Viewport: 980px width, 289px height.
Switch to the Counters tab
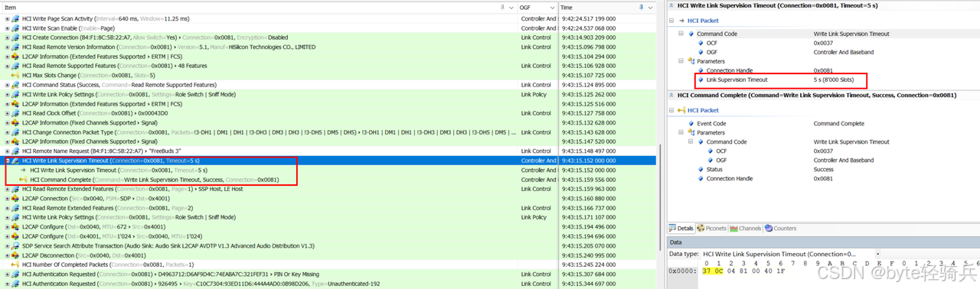pos(780,228)
